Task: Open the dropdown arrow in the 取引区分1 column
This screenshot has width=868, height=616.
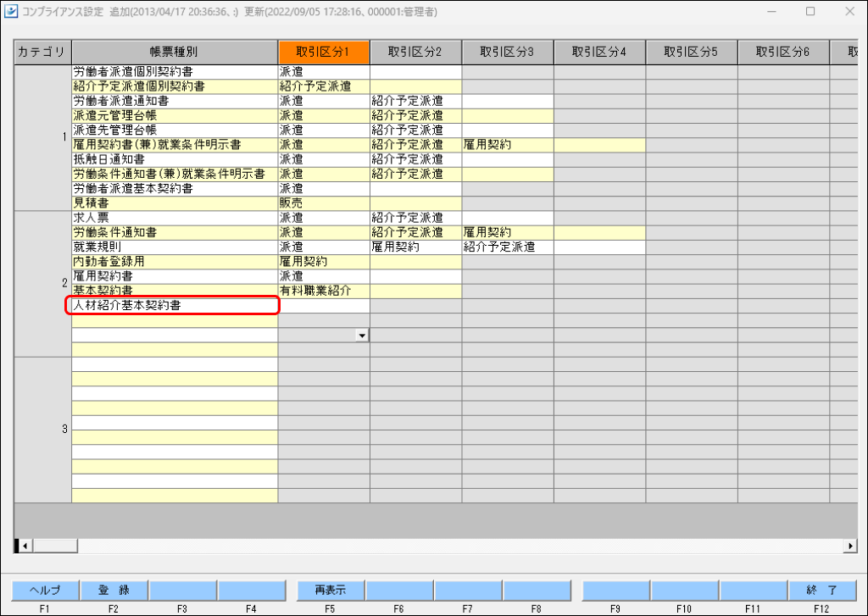Action: click(362, 336)
